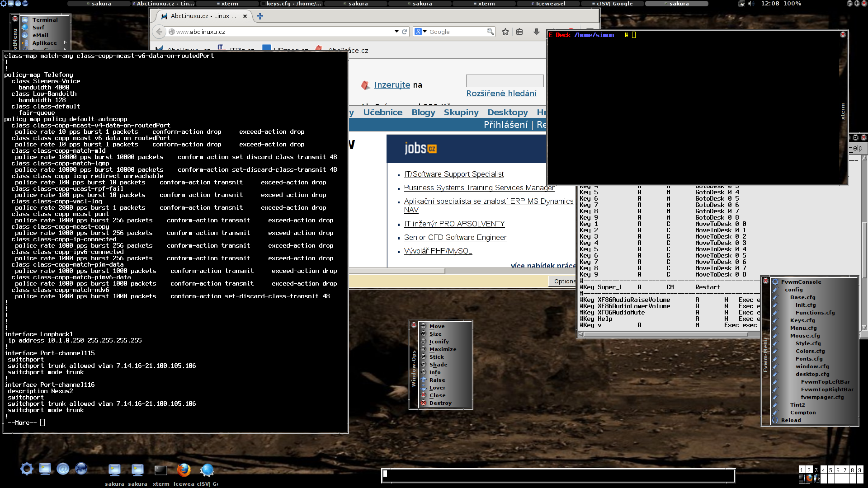This screenshot has height=488, width=868.
Task: Open a new browser tab with plus icon
Action: [260, 16]
